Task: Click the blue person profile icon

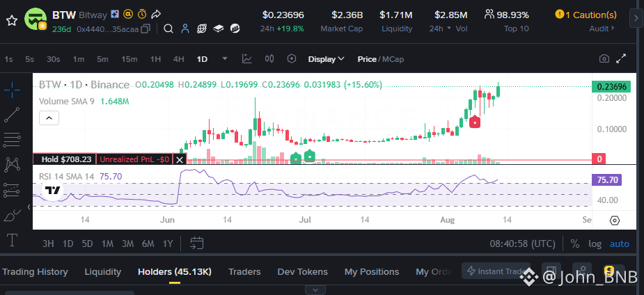Action: 185,29
